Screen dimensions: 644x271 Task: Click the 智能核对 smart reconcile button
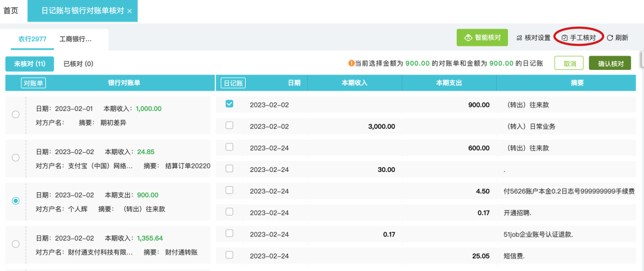click(482, 38)
